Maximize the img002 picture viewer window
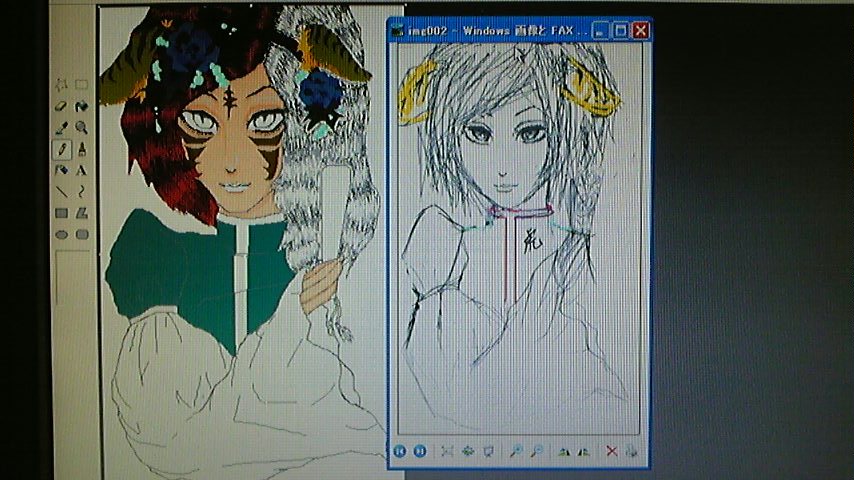The height and width of the screenshot is (480, 854). coord(620,31)
